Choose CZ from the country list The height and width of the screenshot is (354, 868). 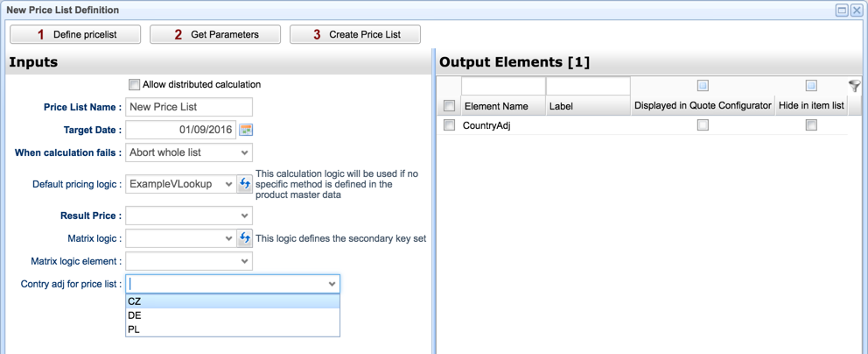[x=135, y=301]
